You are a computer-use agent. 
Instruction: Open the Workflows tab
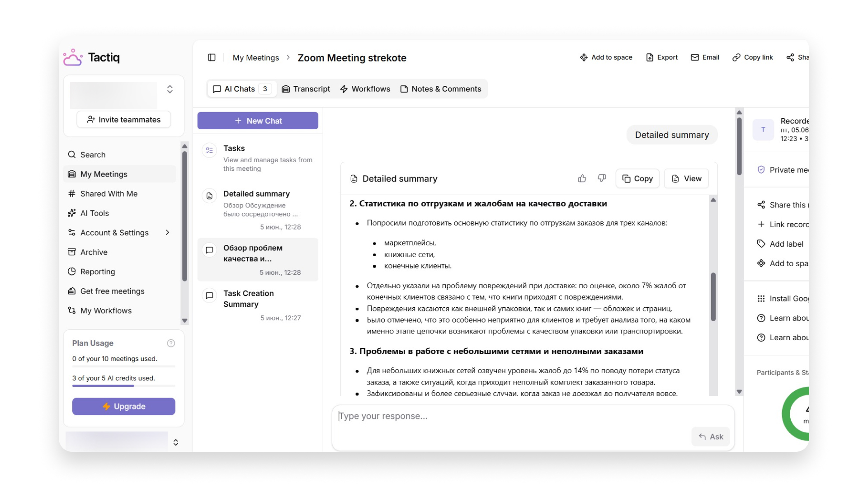pos(365,89)
